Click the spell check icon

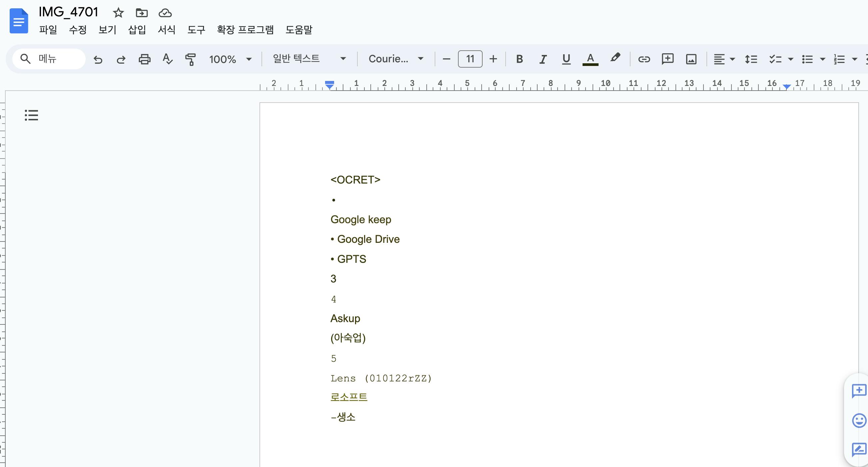pos(168,59)
